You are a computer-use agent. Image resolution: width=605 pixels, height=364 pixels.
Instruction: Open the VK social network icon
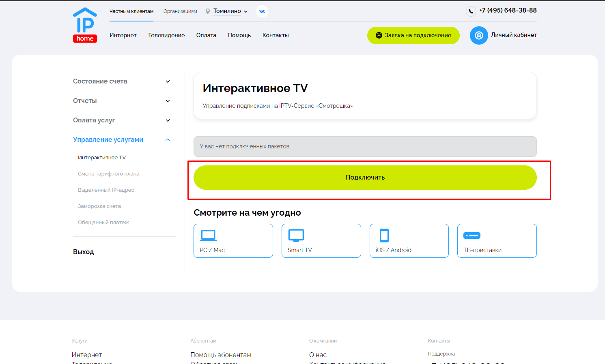[x=262, y=11]
